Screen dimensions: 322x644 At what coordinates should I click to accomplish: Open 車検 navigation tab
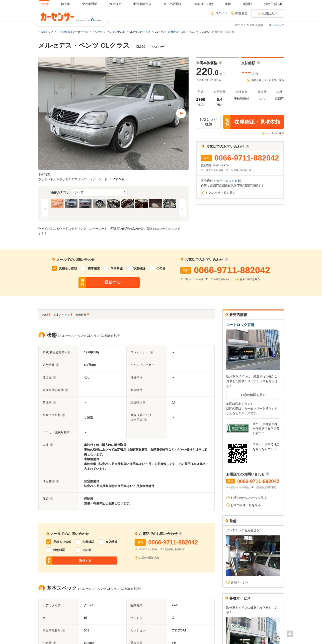228,4
